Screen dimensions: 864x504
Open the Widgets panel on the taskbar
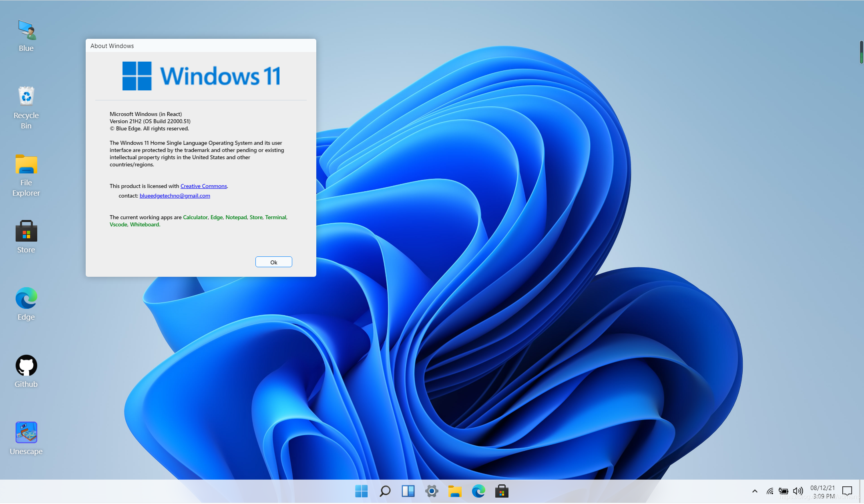pos(408,491)
